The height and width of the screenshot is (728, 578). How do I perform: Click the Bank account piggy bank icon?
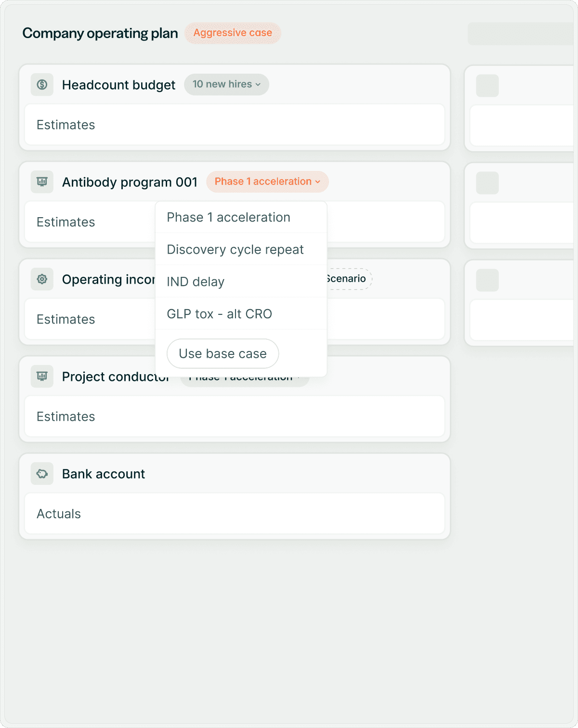tap(42, 474)
